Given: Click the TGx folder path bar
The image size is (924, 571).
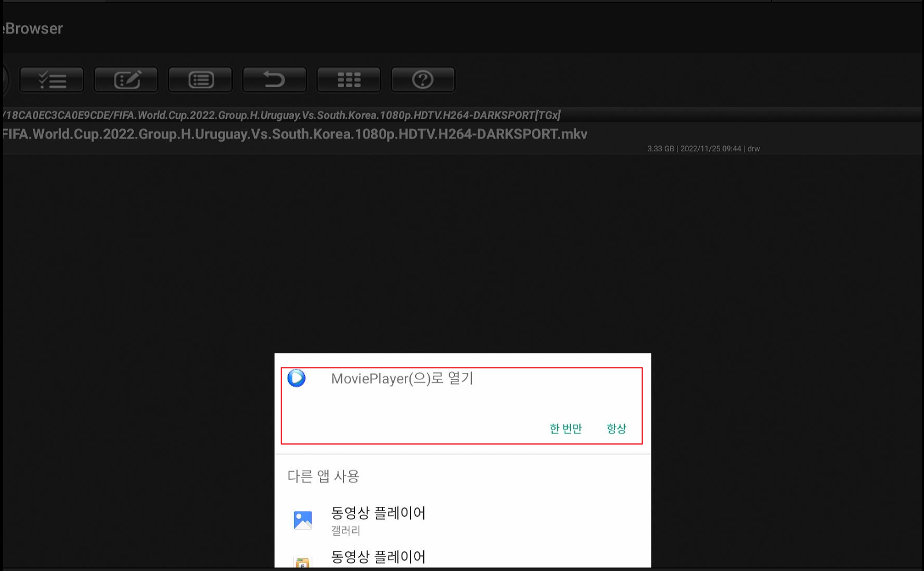Looking at the screenshot, I should point(462,115).
